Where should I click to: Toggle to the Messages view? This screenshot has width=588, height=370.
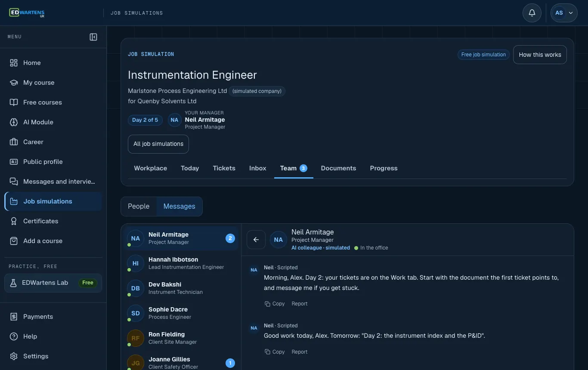click(x=179, y=207)
